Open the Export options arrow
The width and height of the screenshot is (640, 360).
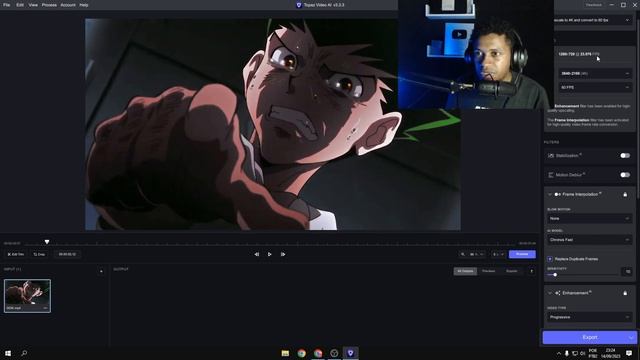tap(632, 337)
